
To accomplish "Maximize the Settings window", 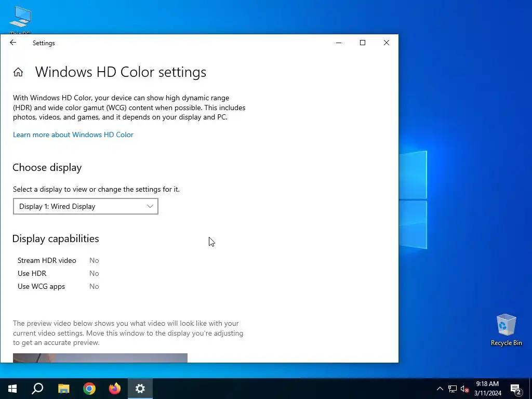I will click(x=362, y=43).
